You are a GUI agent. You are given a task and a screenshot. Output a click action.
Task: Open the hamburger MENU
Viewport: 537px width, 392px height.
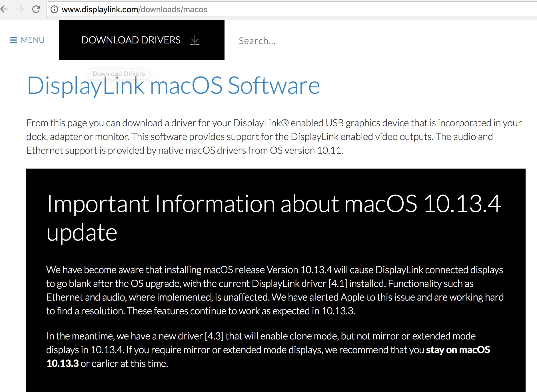tap(27, 40)
